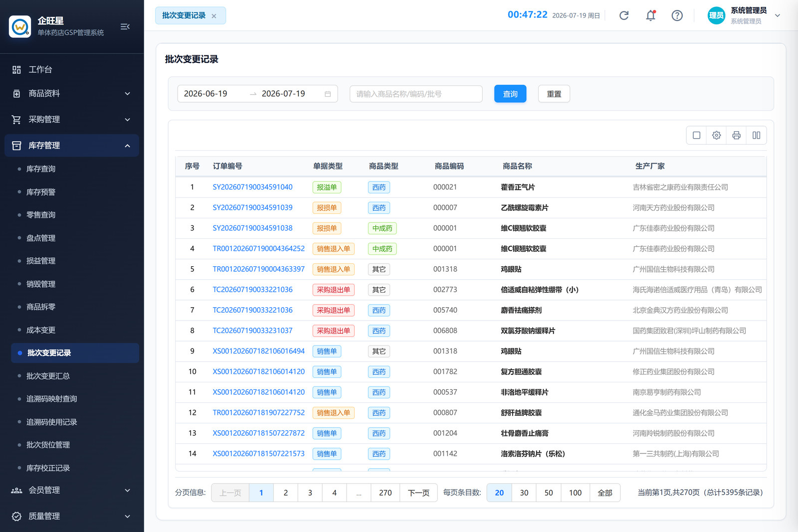Click the 查询 search button
Viewport: 798px width, 532px height.
[x=510, y=94]
